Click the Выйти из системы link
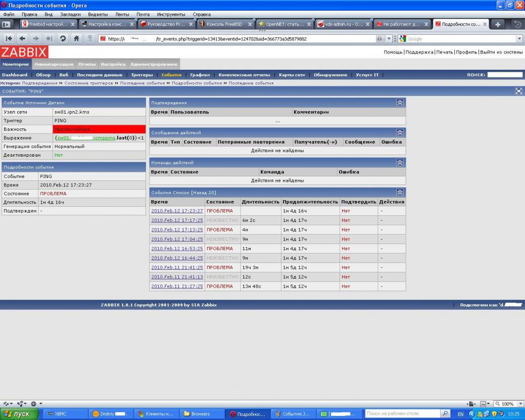 [x=501, y=52]
